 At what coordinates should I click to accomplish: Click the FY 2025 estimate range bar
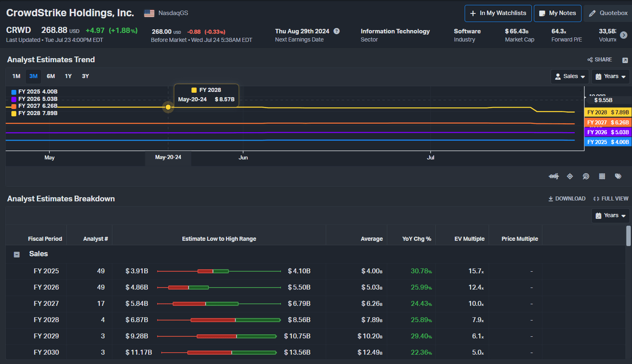point(218,271)
